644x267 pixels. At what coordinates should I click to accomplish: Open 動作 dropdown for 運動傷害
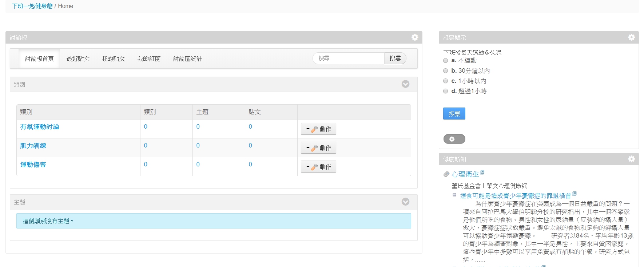[x=318, y=167]
